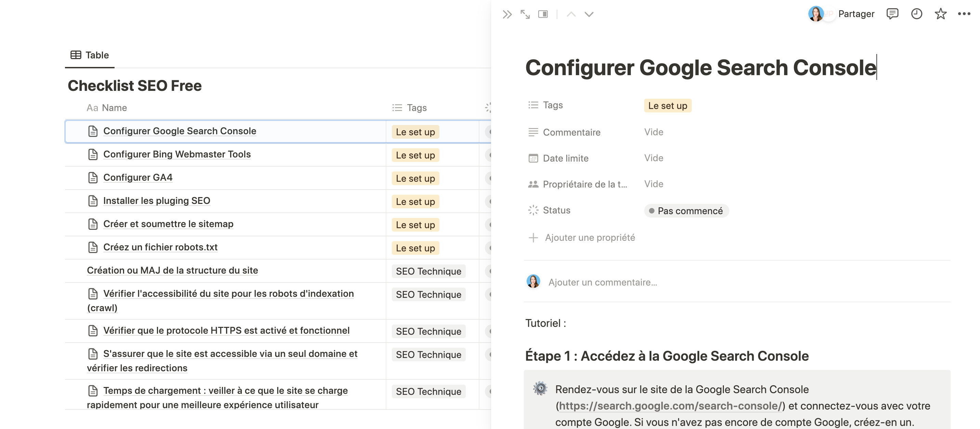Close the side peek panel with double-chevron icon

click(507, 14)
